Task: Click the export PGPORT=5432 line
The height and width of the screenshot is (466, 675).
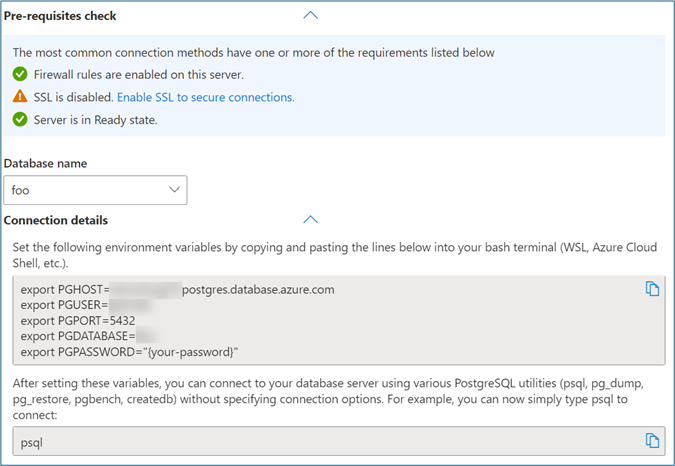Action: point(77,320)
